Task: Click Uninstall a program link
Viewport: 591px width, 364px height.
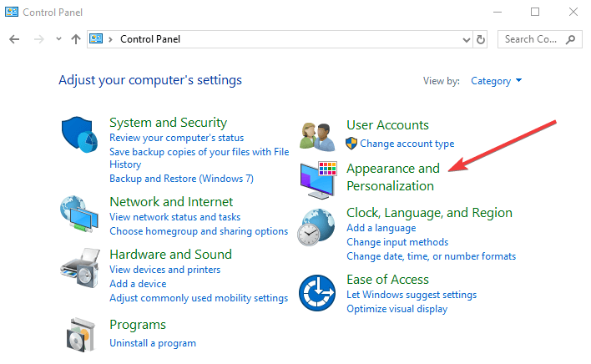Action: pyautogui.click(x=153, y=343)
